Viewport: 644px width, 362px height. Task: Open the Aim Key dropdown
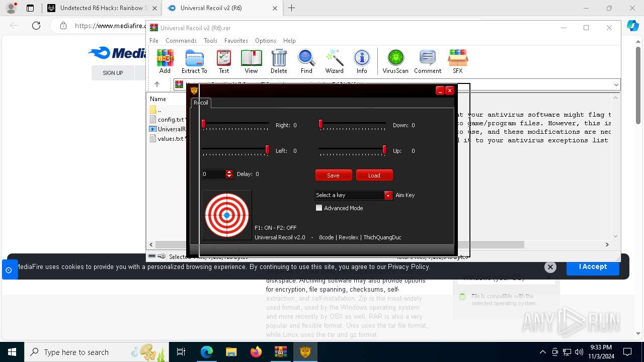pos(388,195)
